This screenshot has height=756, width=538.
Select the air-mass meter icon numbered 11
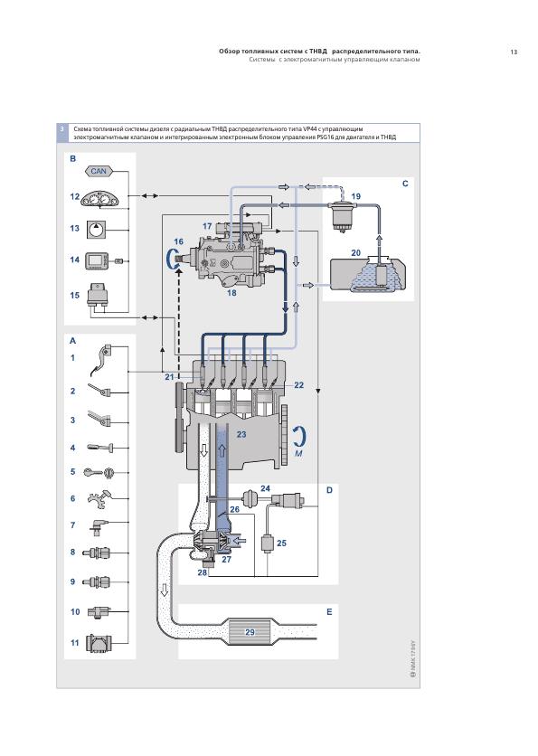coord(99,643)
